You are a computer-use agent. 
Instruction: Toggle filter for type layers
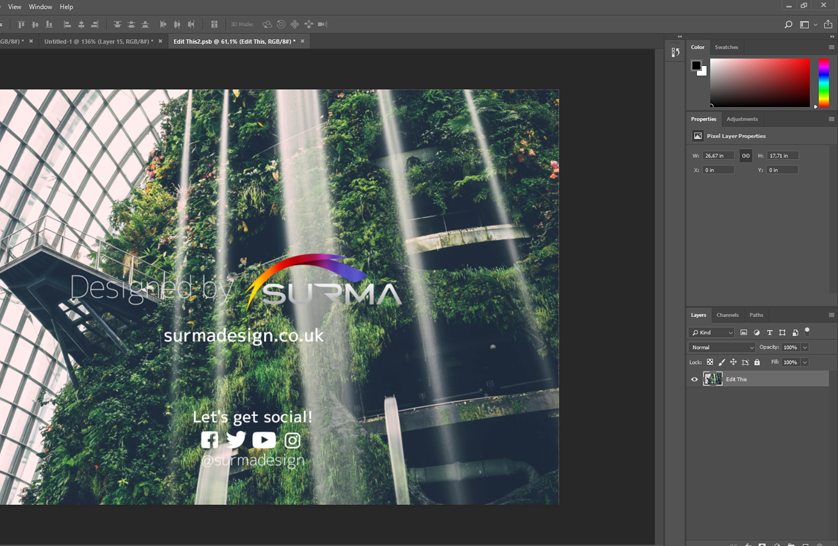coord(770,332)
